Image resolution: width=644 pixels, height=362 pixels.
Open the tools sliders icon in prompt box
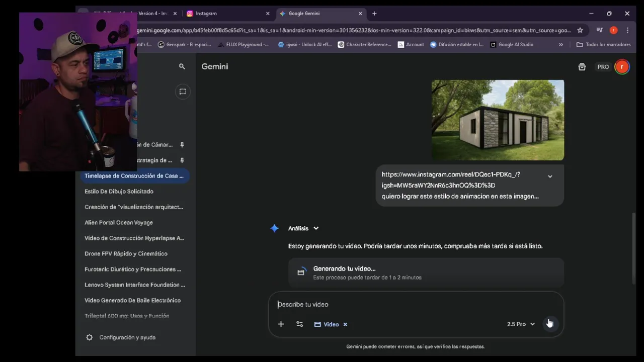coord(300,324)
